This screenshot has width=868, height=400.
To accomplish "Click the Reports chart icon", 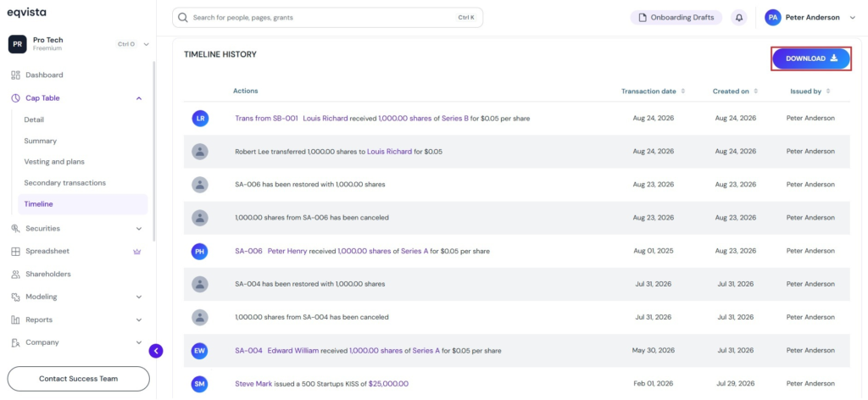I will [x=15, y=319].
